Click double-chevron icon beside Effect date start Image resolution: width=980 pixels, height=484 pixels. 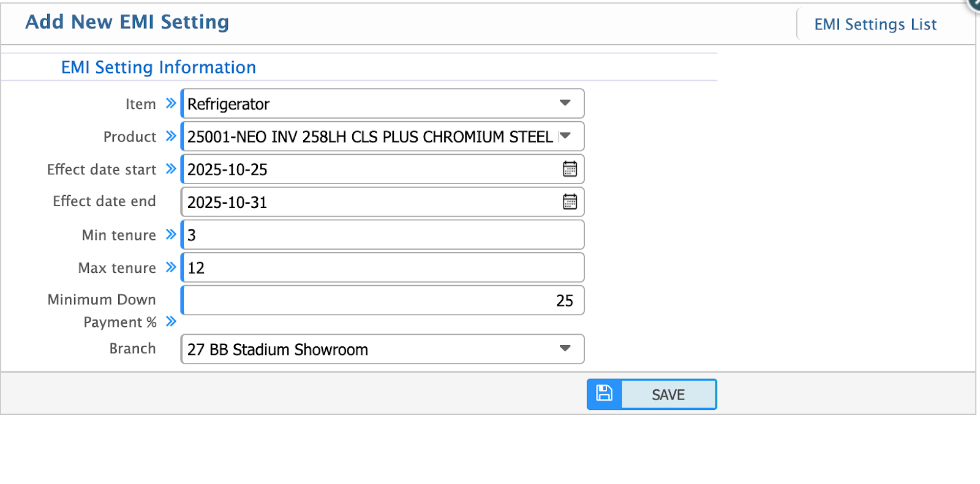tap(171, 169)
